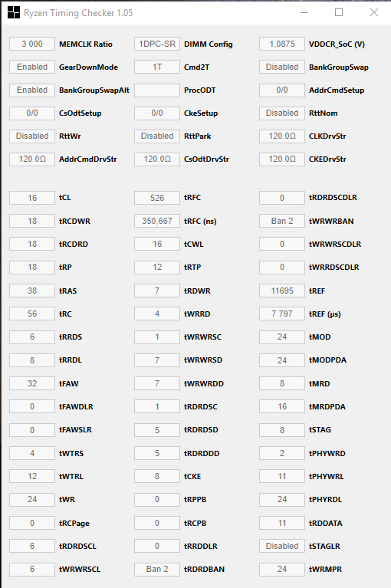
Task: Select the tFAW value box
Action: click(x=32, y=383)
